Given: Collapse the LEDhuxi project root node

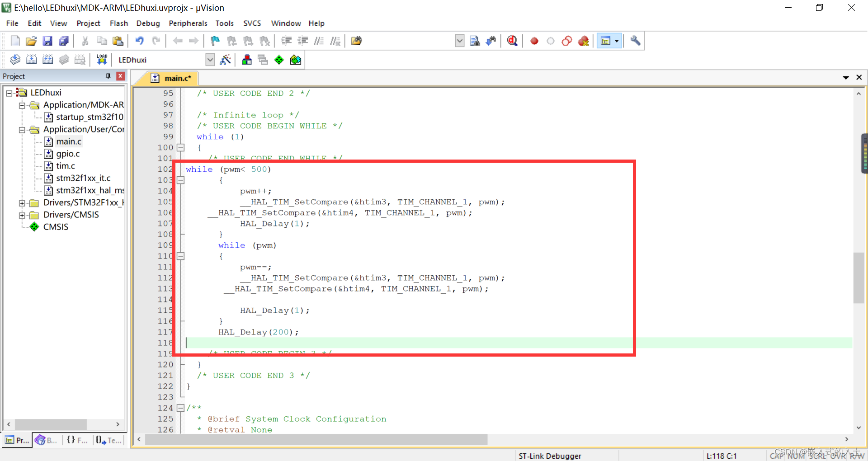Looking at the screenshot, I should tap(9, 93).
